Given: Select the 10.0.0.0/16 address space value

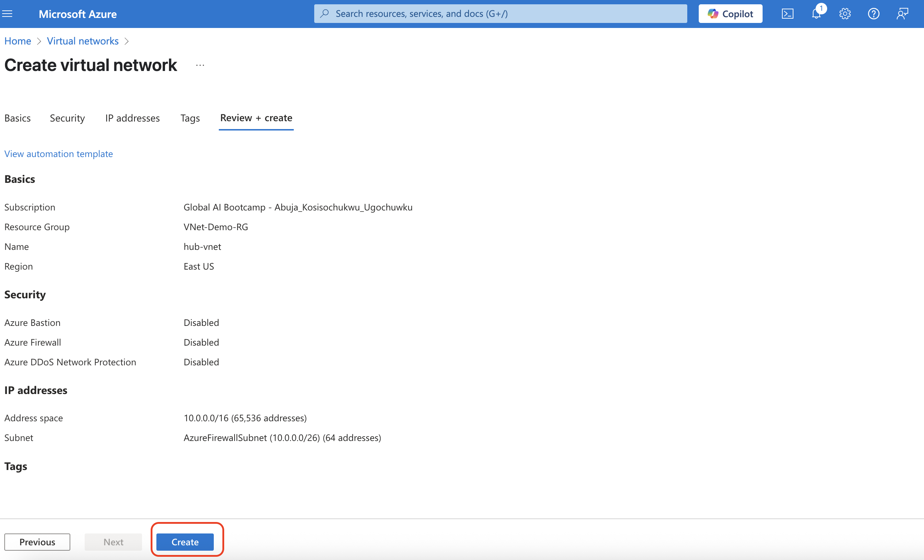Looking at the screenshot, I should coord(245,418).
